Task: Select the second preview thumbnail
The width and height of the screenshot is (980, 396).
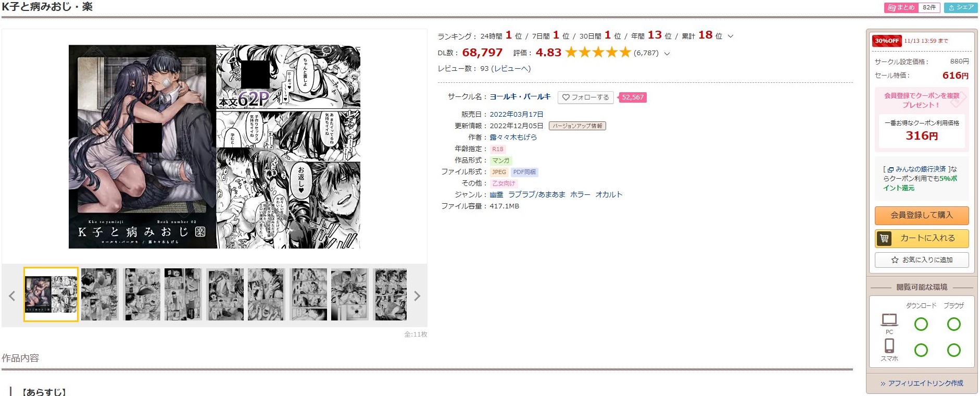Action: [x=100, y=294]
